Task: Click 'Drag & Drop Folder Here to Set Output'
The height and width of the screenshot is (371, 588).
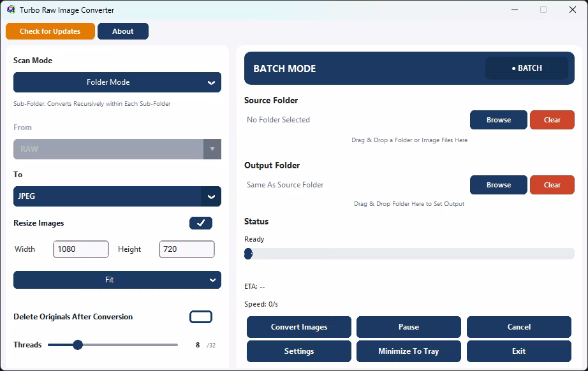Action: click(409, 204)
